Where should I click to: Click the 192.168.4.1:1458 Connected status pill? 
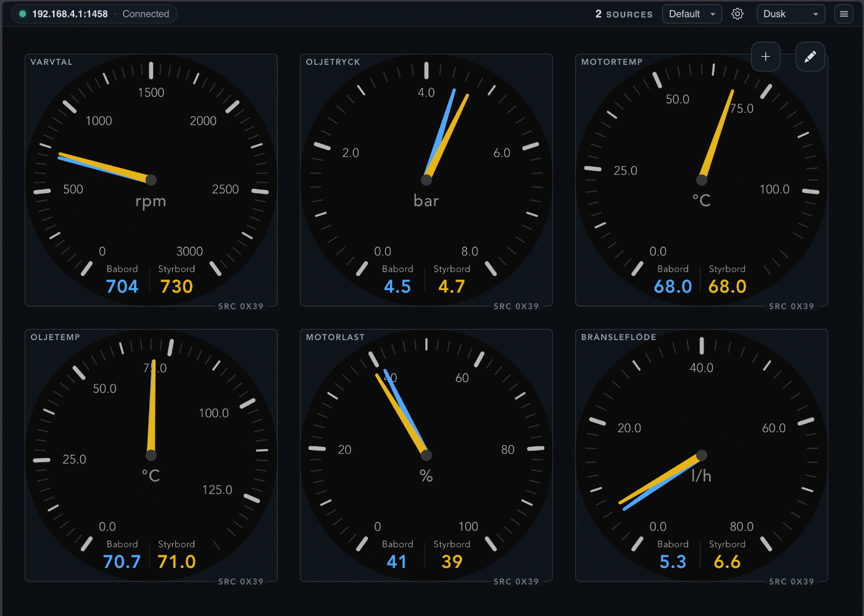[94, 14]
